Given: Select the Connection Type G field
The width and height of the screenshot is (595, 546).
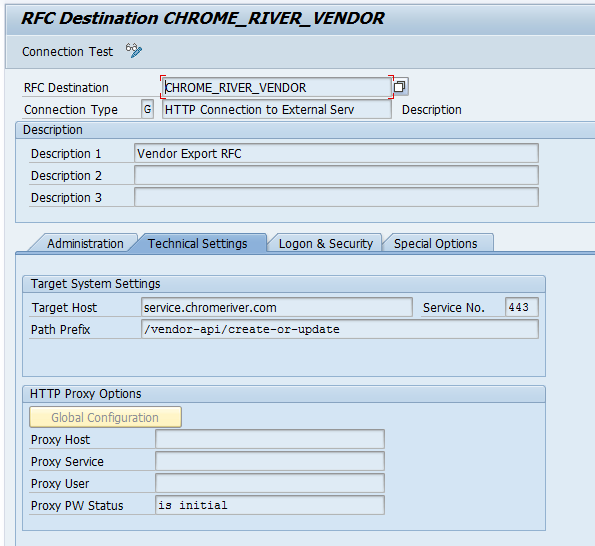Looking at the screenshot, I should 147,109.
